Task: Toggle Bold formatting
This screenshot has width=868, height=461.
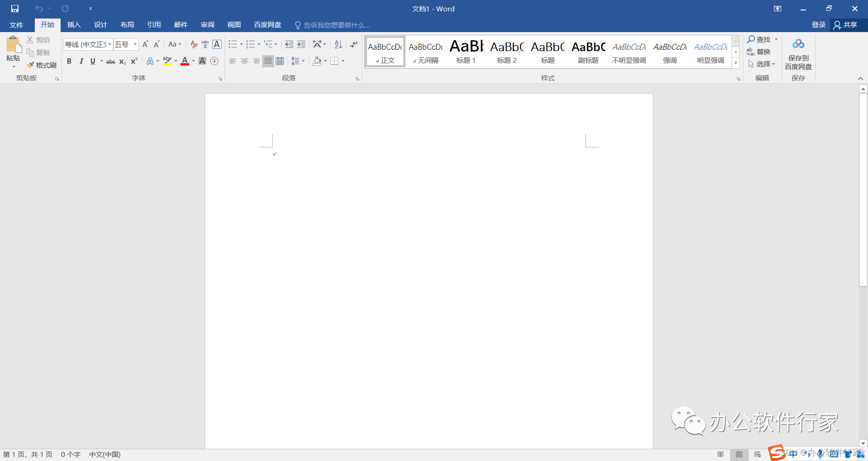Action: coord(69,61)
